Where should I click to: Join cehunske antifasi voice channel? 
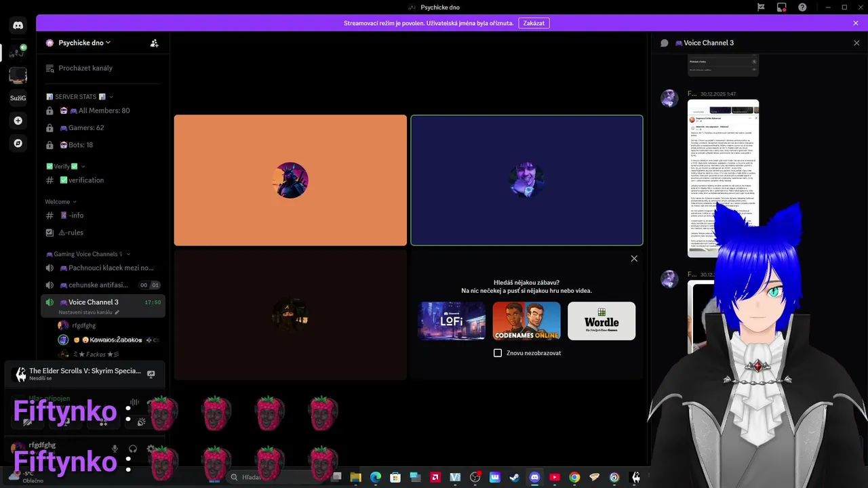point(102,285)
